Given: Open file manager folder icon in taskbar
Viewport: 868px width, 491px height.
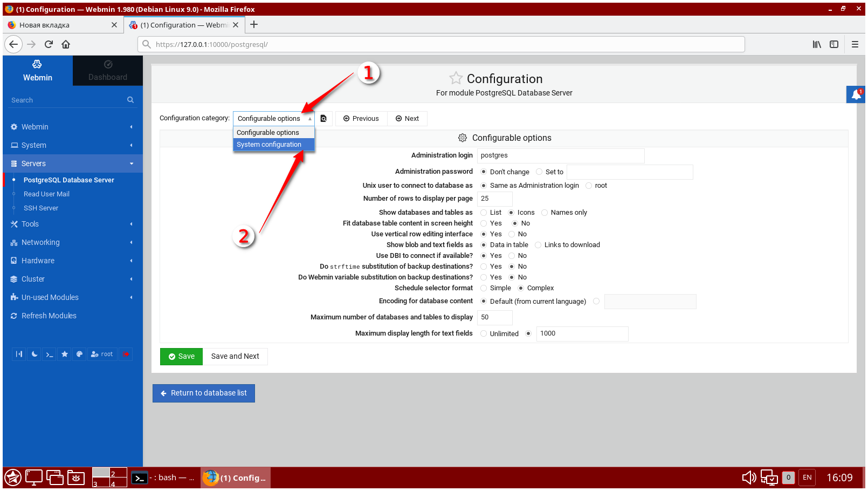Looking at the screenshot, I should pos(76,478).
